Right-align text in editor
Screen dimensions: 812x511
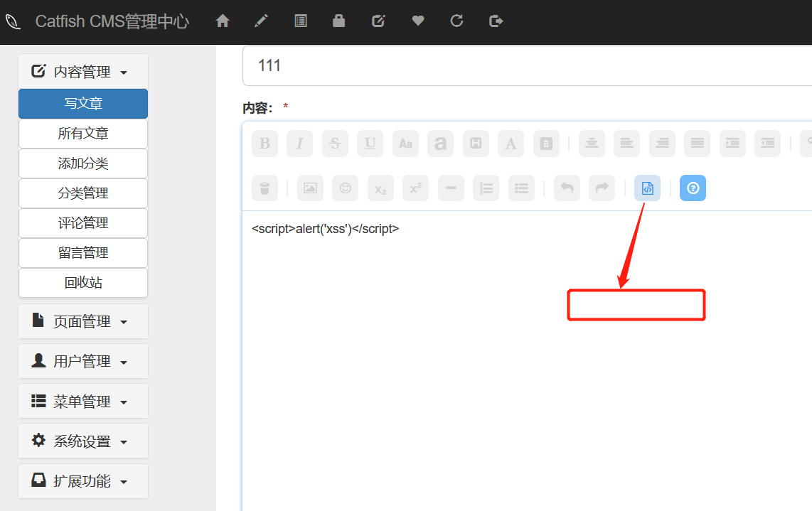click(x=663, y=144)
